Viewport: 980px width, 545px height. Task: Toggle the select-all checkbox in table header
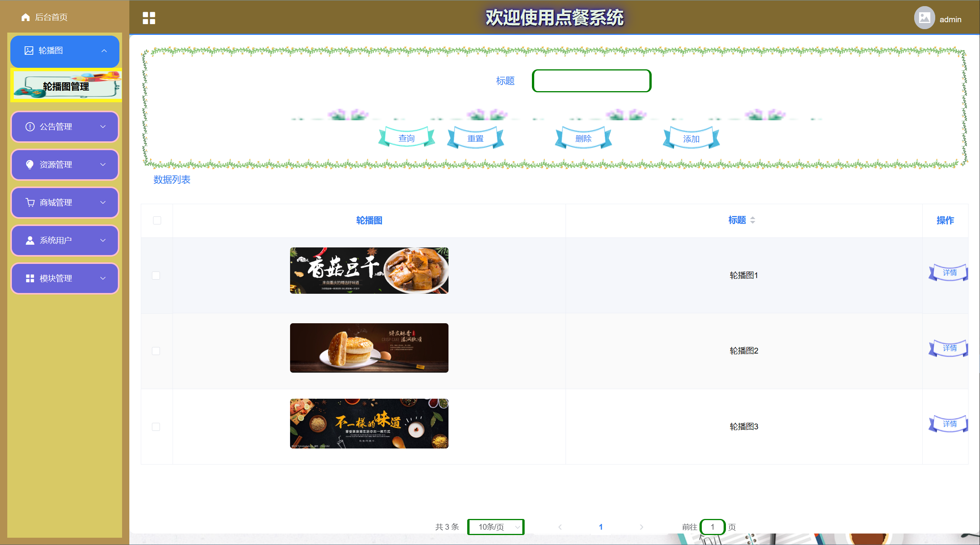tap(156, 220)
